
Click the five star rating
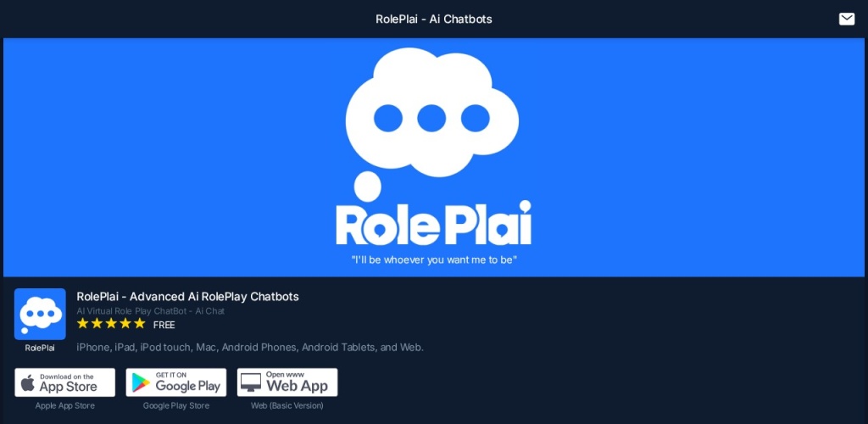tap(111, 323)
